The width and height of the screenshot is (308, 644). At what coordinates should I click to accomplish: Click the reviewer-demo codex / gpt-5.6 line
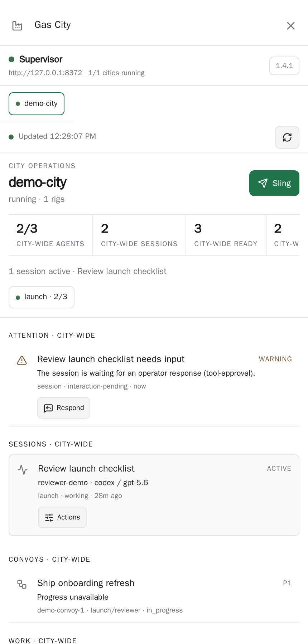click(x=93, y=483)
